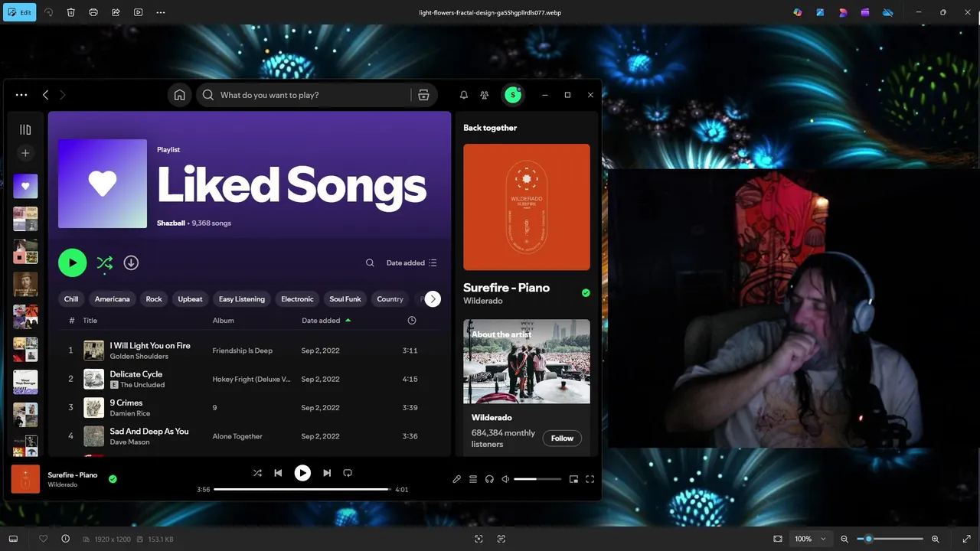Viewport: 980px width, 551px height.
Task: Show file info with the info icon
Action: 66,539
